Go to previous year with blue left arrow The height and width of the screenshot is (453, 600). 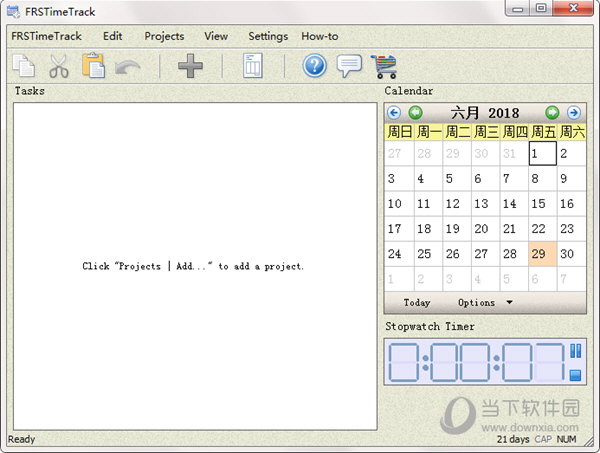(394, 113)
